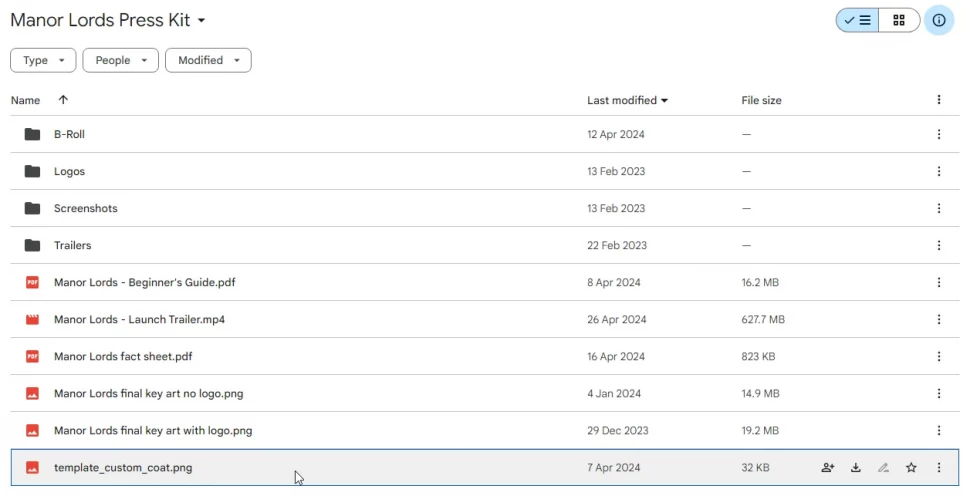Open the Screenshots folder

pos(86,208)
